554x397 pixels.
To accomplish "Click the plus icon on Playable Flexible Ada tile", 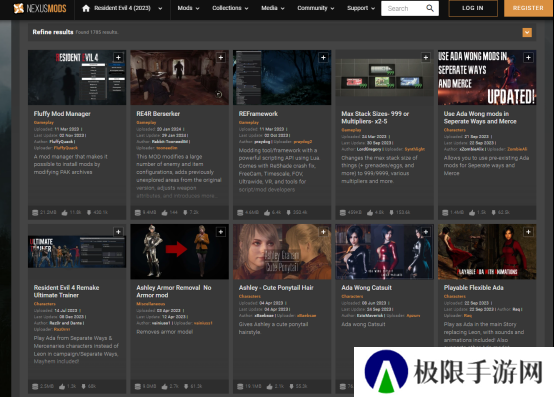I will pyautogui.click(x=528, y=232).
